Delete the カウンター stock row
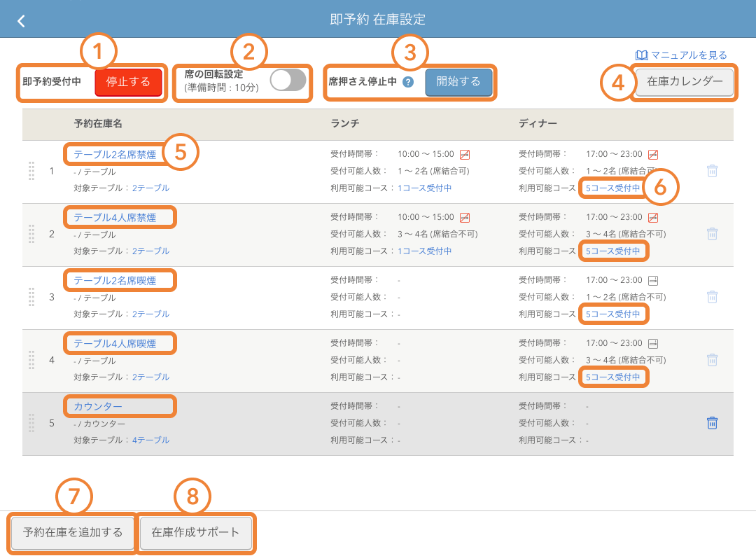Viewport: 756px width, 556px height. (712, 423)
